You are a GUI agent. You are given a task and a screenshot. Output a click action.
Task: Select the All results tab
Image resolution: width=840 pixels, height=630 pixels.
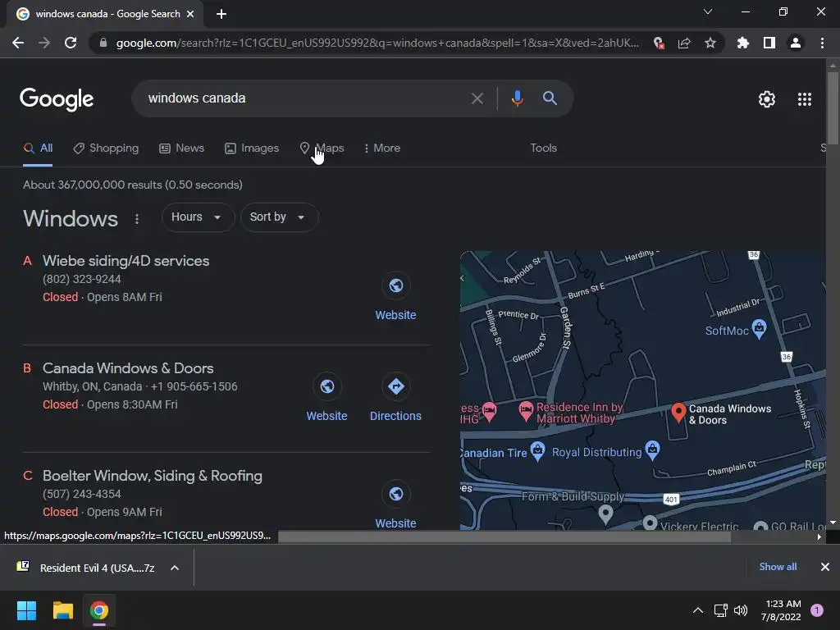click(x=38, y=148)
